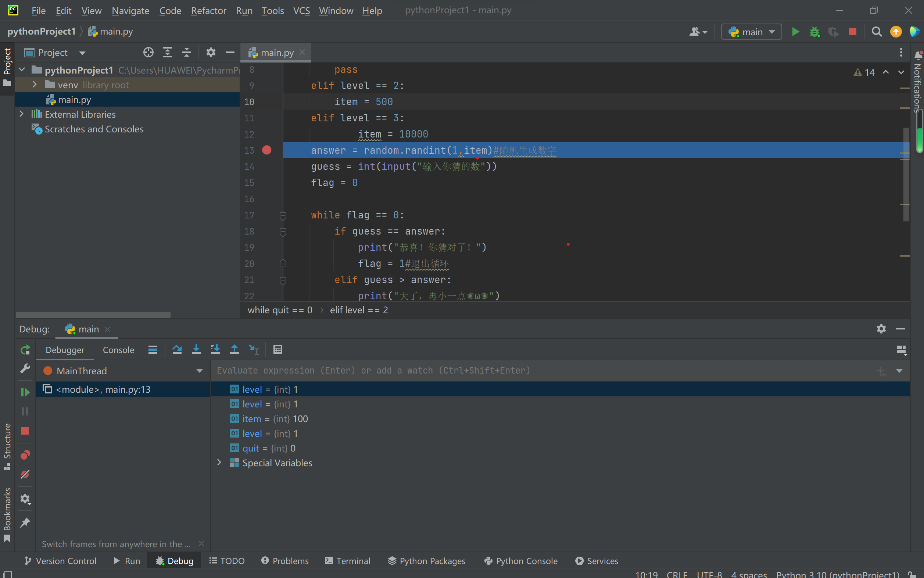This screenshot has height=578, width=924.
Task: Toggle code folding marker at line 17
Action: [x=283, y=215]
